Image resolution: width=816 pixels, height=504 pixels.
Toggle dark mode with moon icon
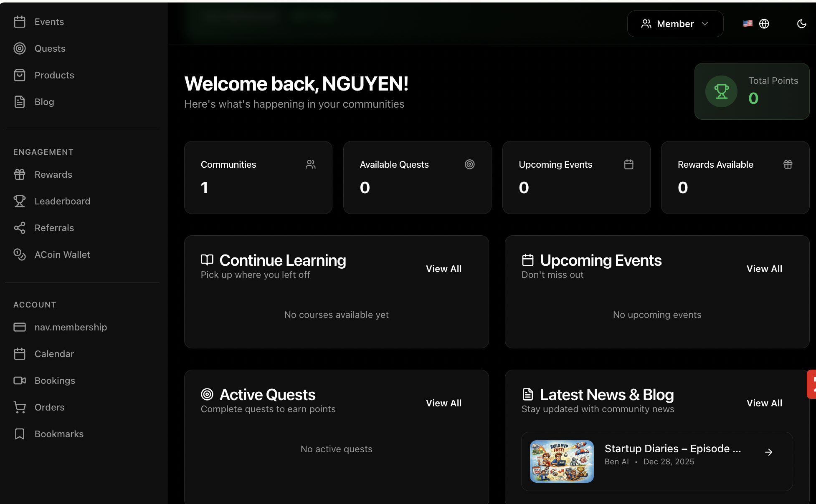click(801, 24)
